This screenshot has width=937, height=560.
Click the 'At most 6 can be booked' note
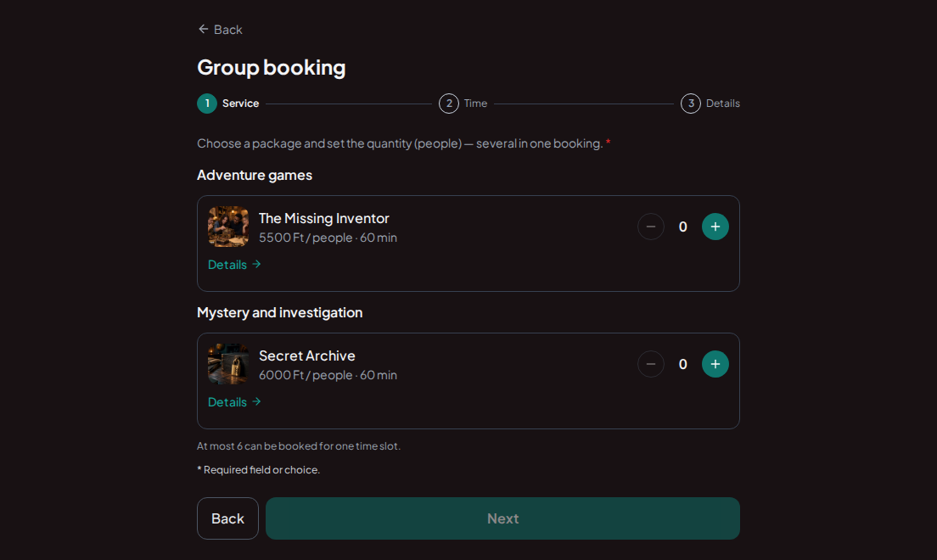[x=299, y=445]
